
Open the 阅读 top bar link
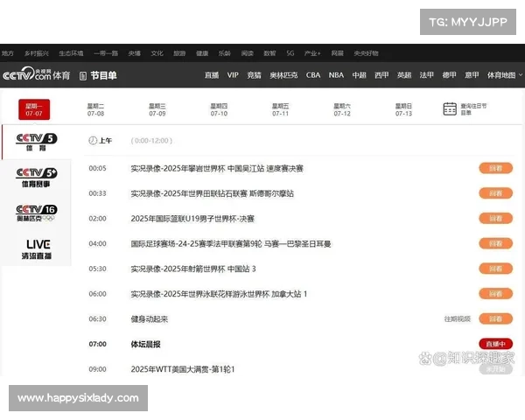click(247, 53)
